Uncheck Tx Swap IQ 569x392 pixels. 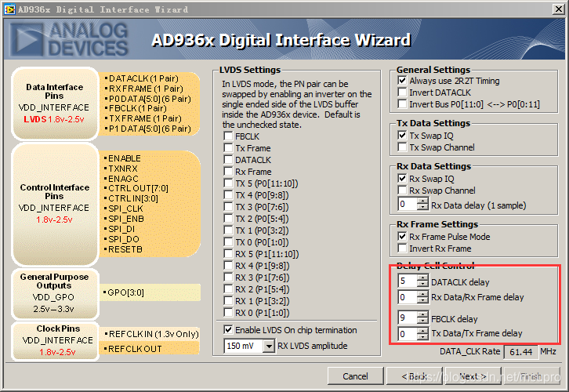coord(402,136)
